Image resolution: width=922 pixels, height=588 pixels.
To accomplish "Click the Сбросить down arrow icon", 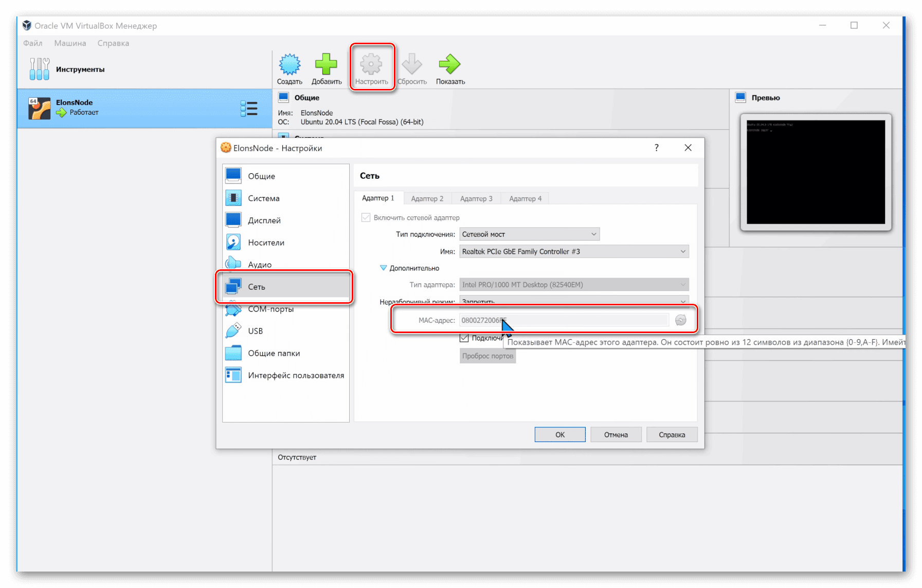I will coord(412,64).
